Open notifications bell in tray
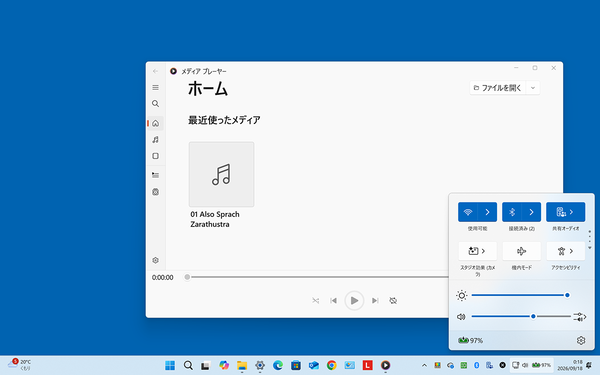This screenshot has width=600, height=375. 589,365
